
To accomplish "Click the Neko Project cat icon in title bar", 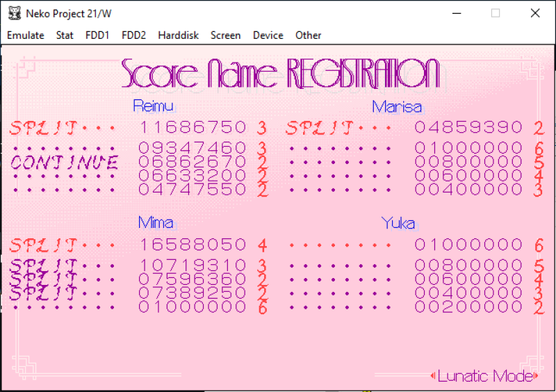I will point(14,13).
